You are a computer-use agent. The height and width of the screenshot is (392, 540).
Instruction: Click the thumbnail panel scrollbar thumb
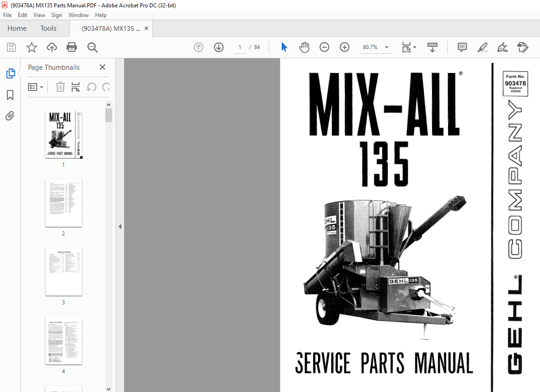tap(109, 115)
